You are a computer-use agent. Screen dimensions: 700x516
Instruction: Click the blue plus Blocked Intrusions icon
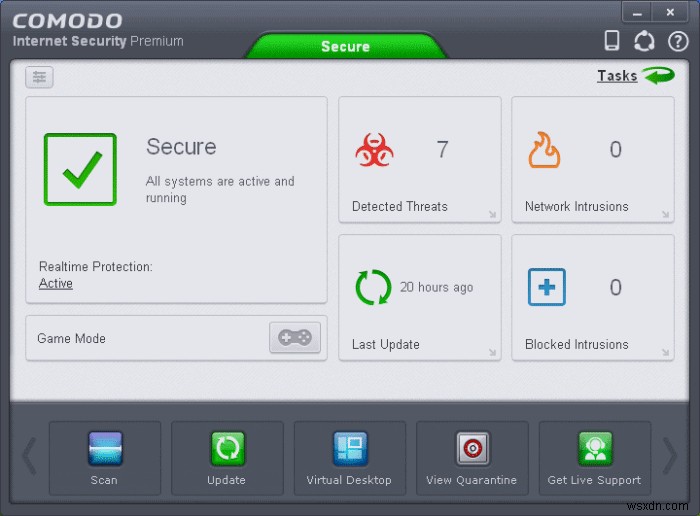click(547, 287)
